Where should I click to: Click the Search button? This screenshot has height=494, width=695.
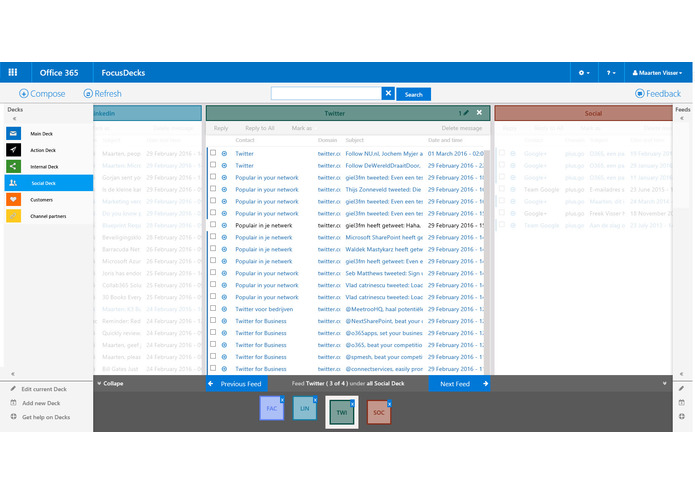coord(414,94)
